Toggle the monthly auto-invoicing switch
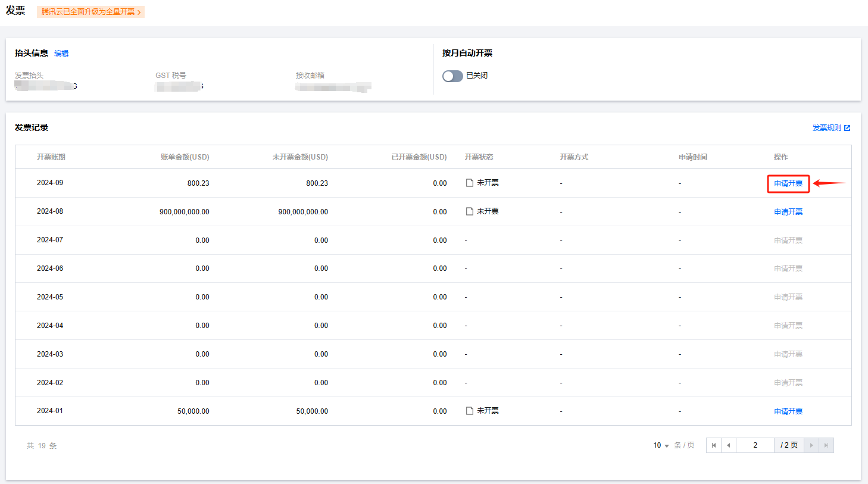 (x=452, y=76)
